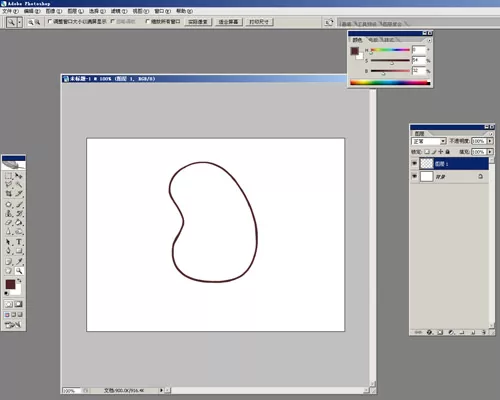Select the Move tool

point(19,176)
